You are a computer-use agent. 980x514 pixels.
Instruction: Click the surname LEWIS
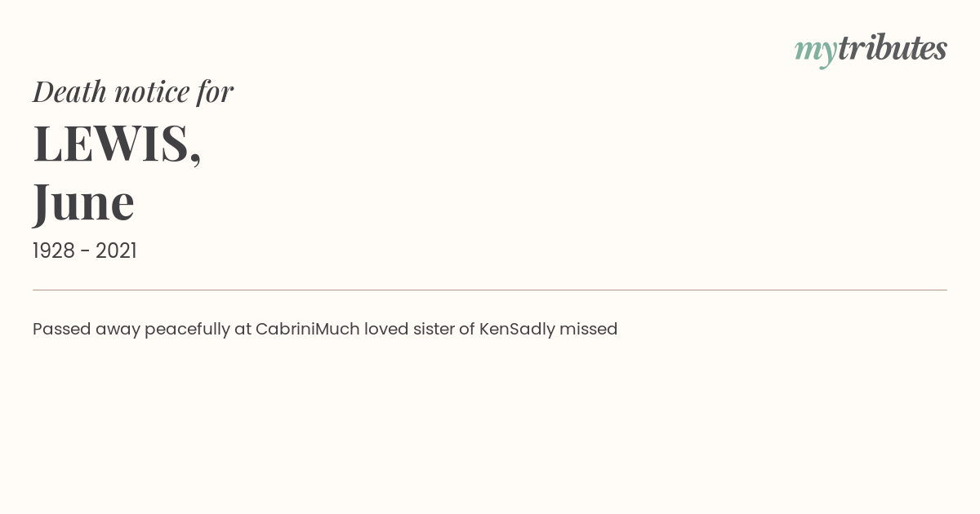[x=111, y=143]
